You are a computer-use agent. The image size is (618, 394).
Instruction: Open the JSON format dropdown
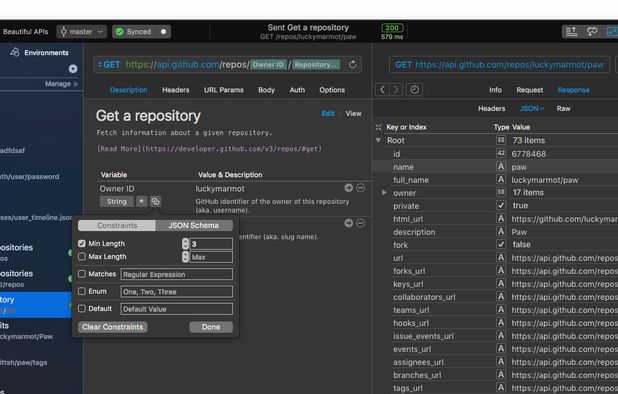[x=532, y=109]
